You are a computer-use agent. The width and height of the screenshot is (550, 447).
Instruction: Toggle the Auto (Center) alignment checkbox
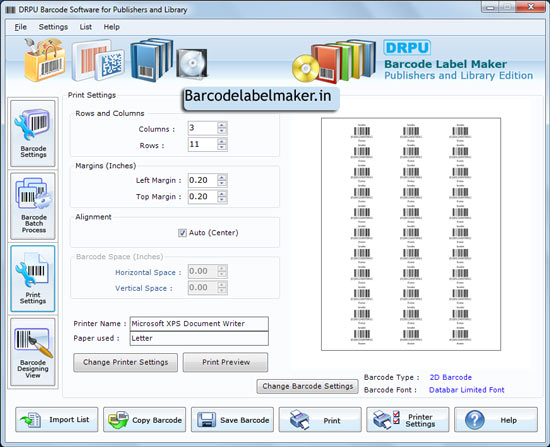pyautogui.click(x=182, y=233)
